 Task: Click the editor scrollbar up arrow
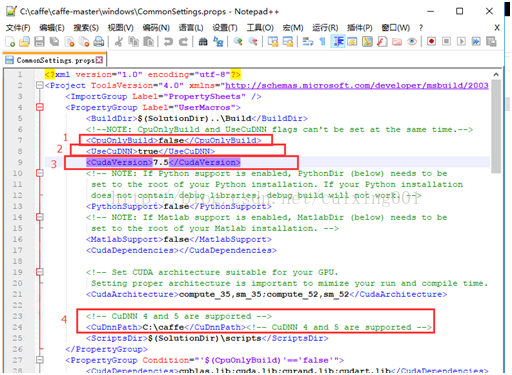tap(496, 74)
